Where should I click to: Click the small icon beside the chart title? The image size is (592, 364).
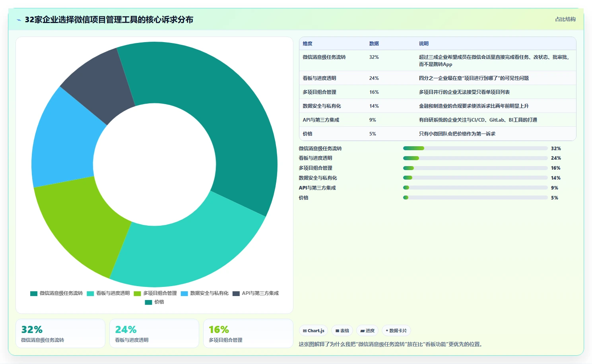tap(19, 20)
